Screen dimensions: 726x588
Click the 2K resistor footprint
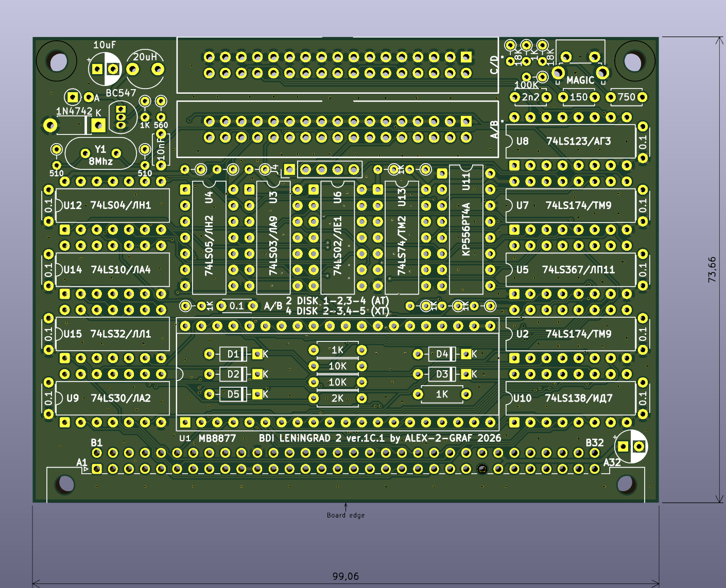337,398
